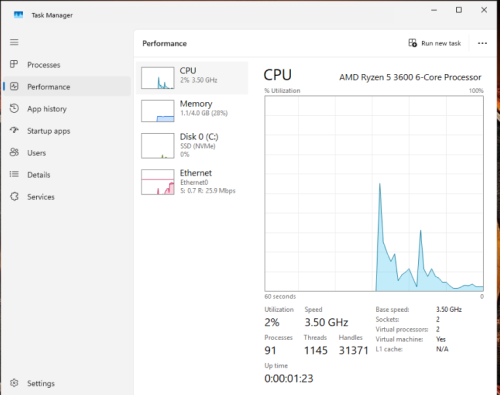Click the 31371 handles value
The image size is (500, 395).
[354, 350]
